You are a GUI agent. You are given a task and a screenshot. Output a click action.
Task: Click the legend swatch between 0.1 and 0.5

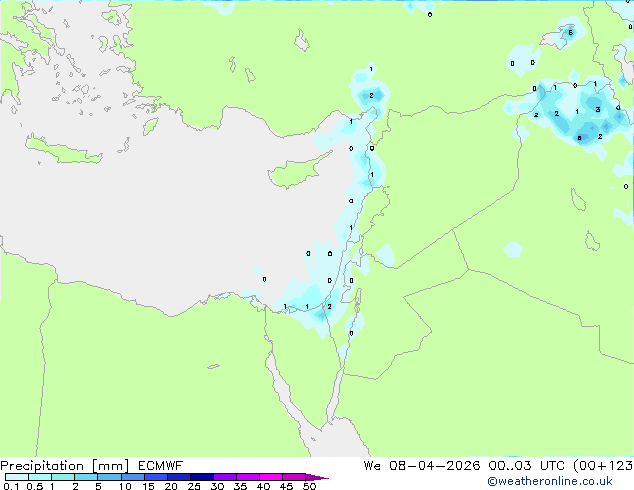point(17,477)
